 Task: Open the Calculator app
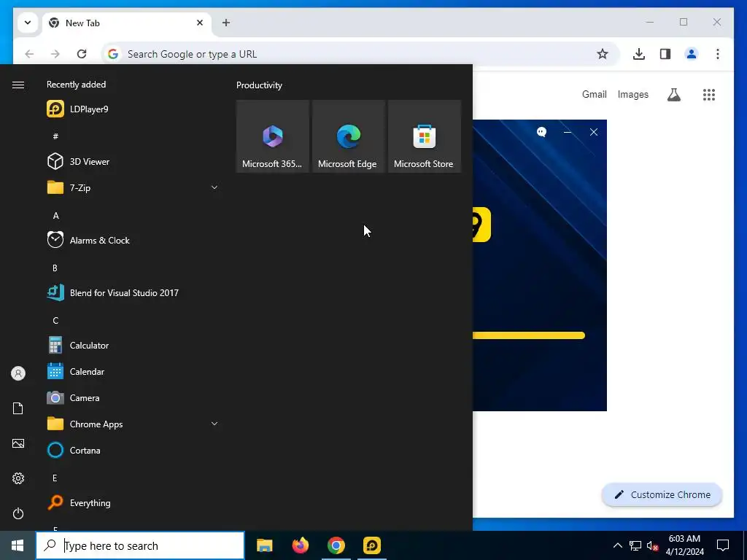point(133,345)
